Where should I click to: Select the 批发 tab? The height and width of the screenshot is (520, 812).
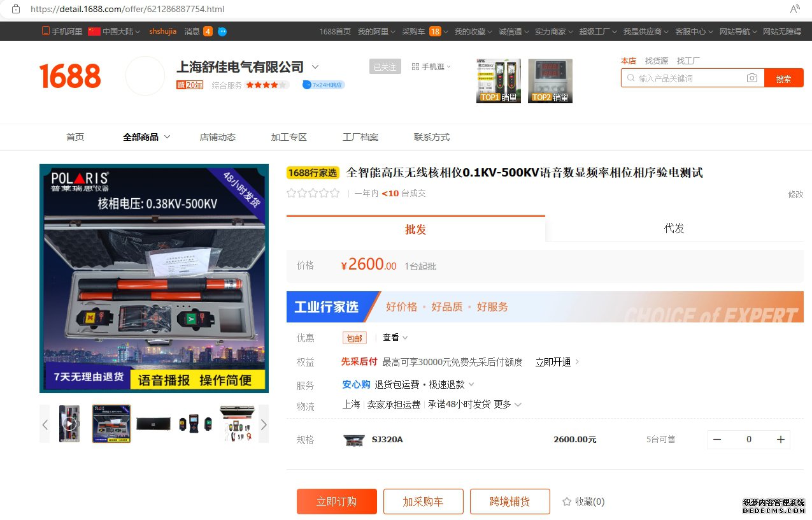click(x=415, y=228)
